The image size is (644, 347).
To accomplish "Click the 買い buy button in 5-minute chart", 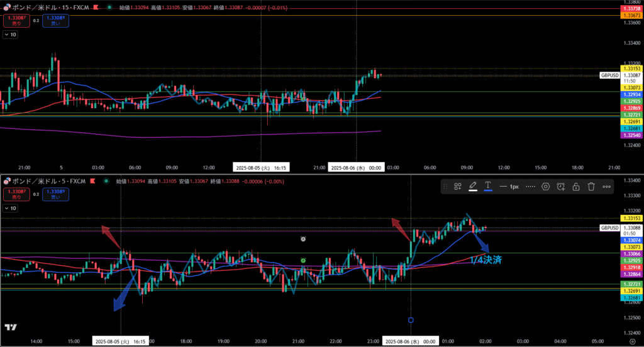I will [55, 194].
